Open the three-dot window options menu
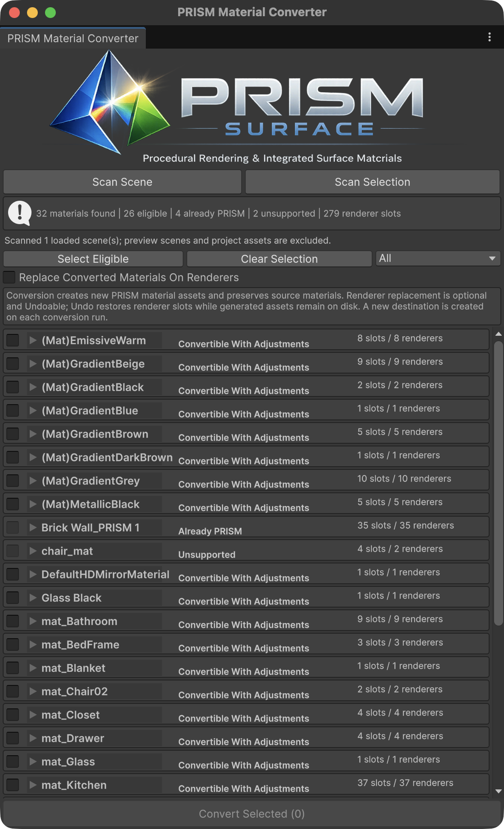 (489, 37)
